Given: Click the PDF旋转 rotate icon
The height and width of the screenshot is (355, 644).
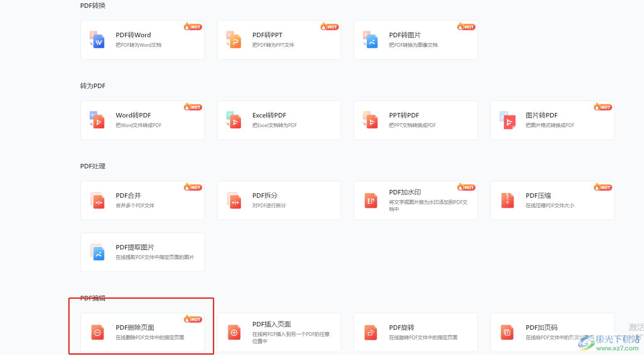Looking at the screenshot, I should tap(371, 333).
